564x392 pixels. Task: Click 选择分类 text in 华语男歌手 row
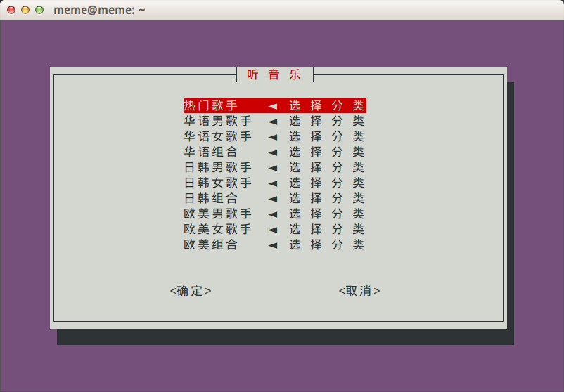click(x=326, y=121)
